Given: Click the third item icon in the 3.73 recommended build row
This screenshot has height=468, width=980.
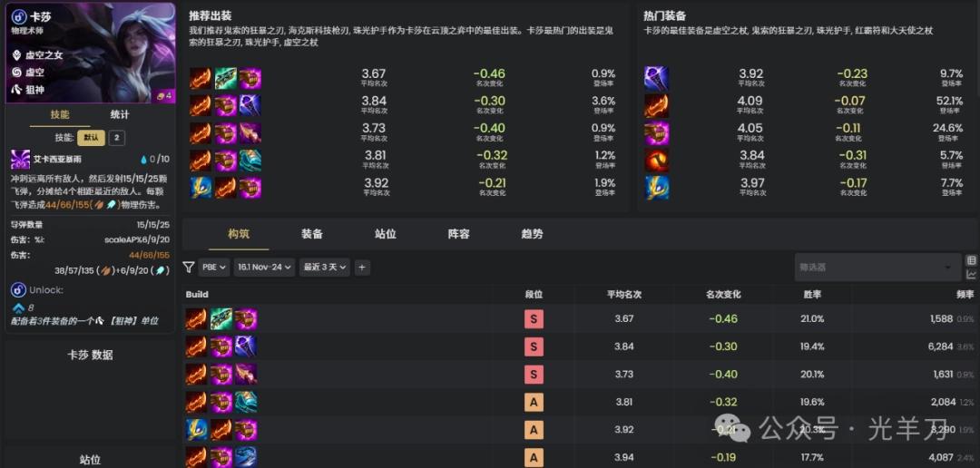Looking at the screenshot, I should [x=250, y=133].
